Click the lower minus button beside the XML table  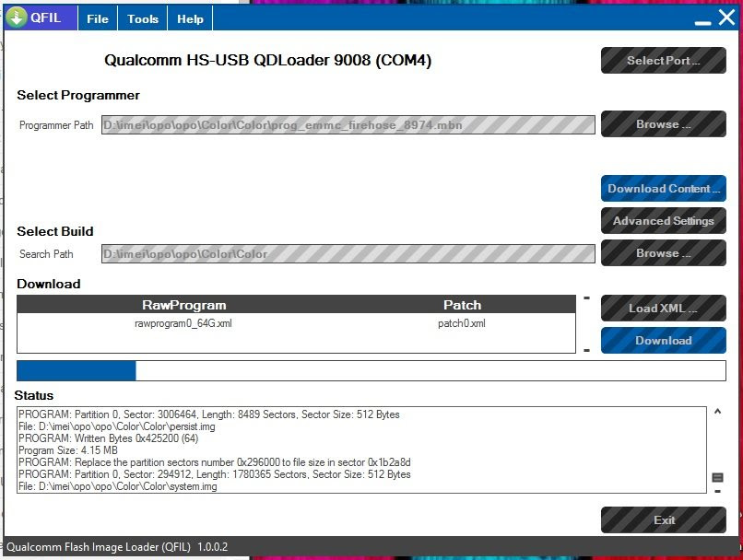[x=586, y=350]
